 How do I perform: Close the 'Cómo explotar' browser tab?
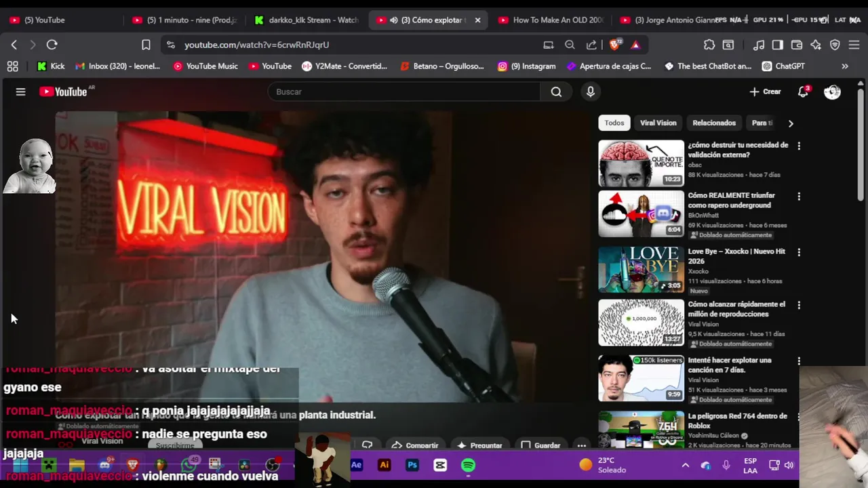pos(477,20)
